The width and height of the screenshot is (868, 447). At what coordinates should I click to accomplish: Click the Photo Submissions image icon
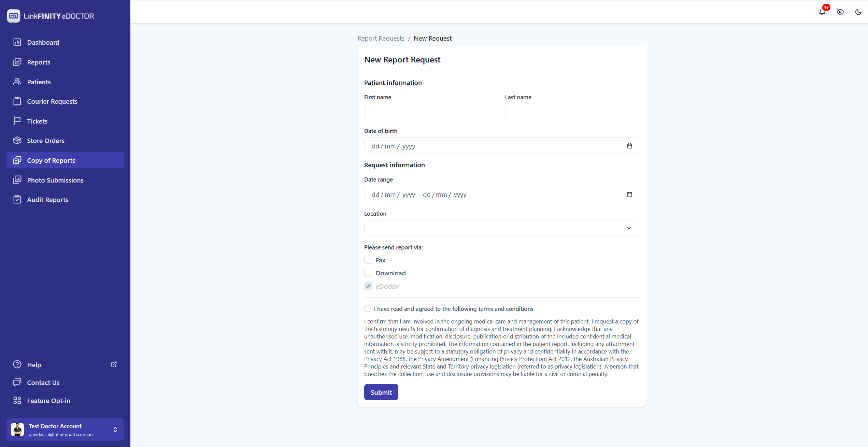click(17, 180)
